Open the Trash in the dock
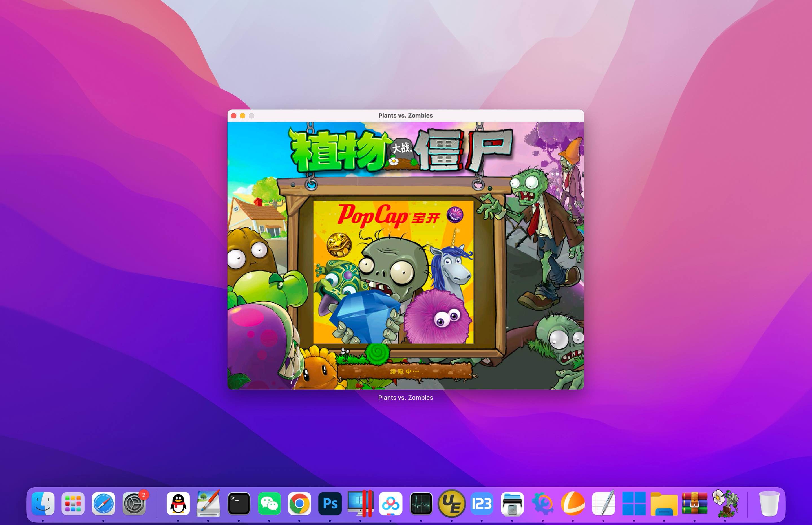 [x=769, y=504]
